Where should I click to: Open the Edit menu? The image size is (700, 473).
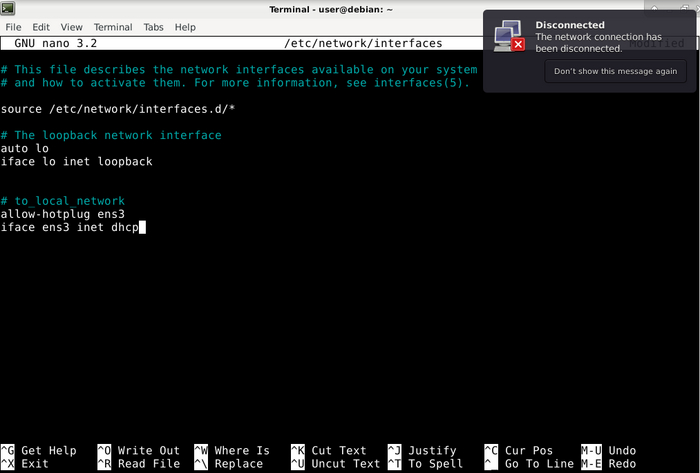41,27
